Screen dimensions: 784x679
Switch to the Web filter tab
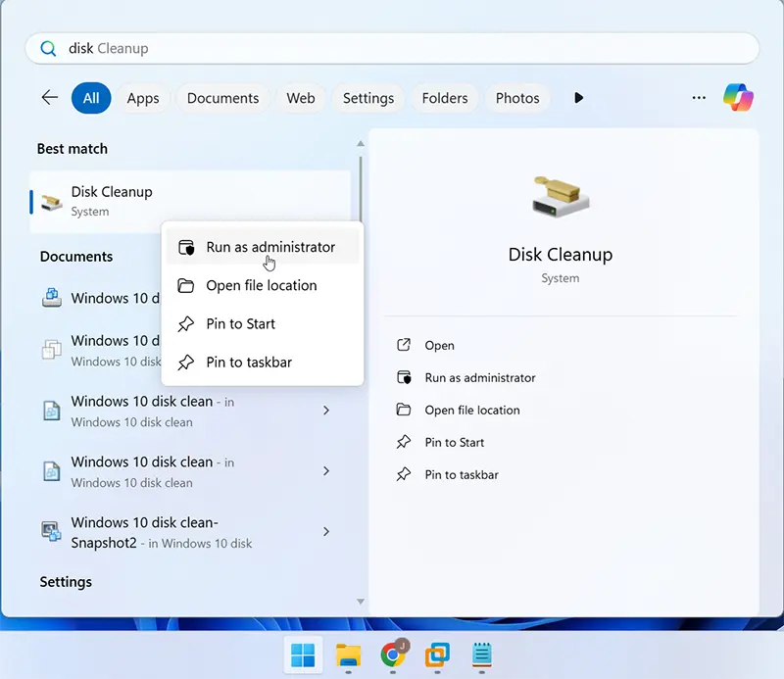[x=301, y=98]
